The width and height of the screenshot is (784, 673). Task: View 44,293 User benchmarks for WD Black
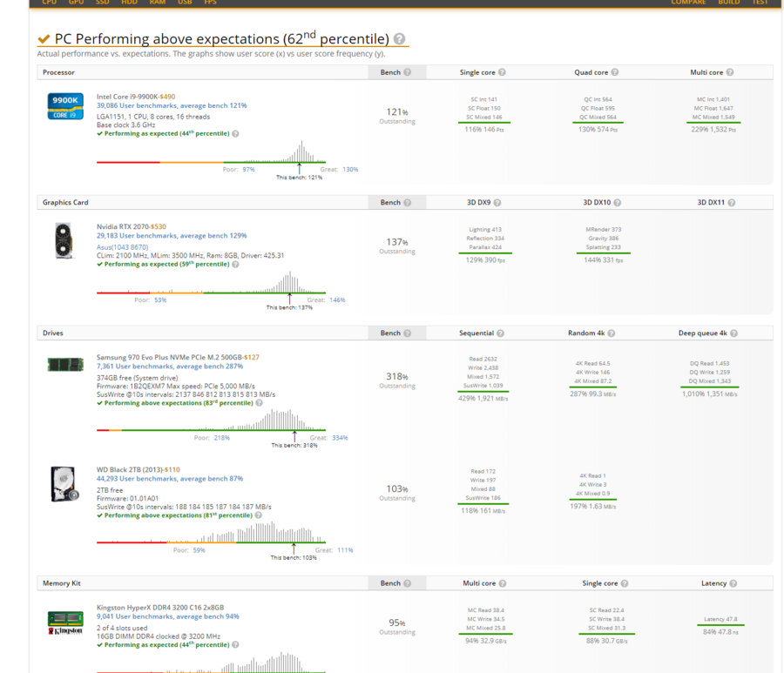170,479
